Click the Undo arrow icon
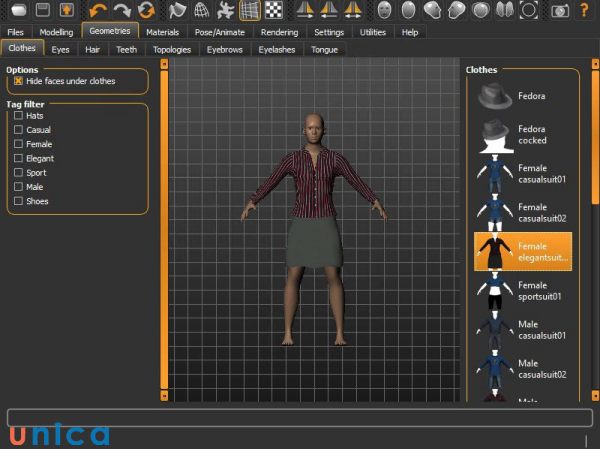Screen dimensions: 600x449 point(97,11)
